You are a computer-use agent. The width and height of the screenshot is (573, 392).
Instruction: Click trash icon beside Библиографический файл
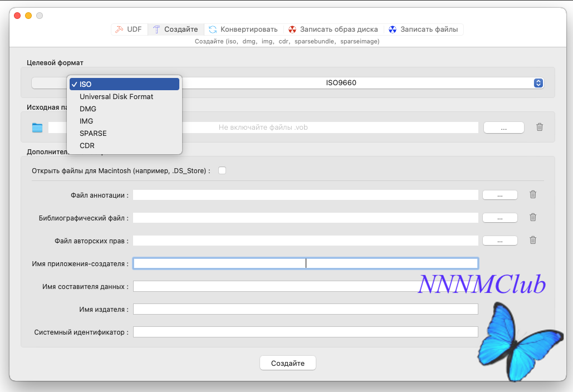533,217
